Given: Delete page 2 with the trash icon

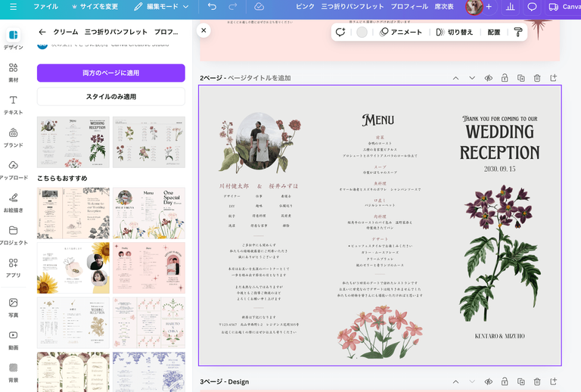Looking at the screenshot, I should coord(537,78).
